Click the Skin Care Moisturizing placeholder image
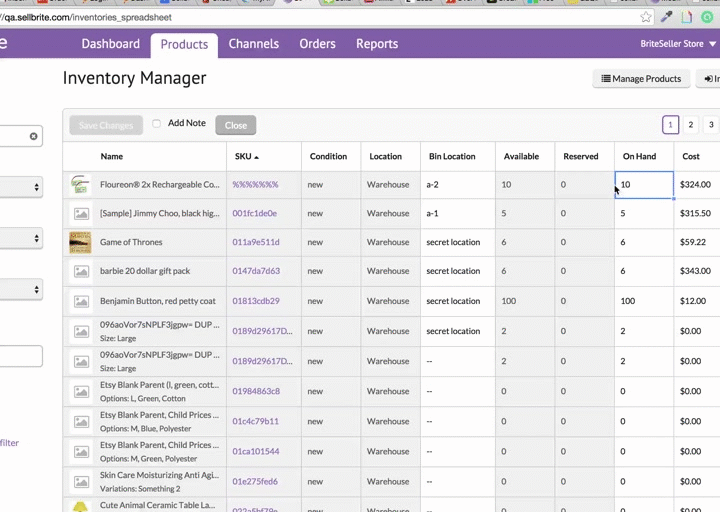Viewport: 720px width, 512px height. (x=81, y=482)
